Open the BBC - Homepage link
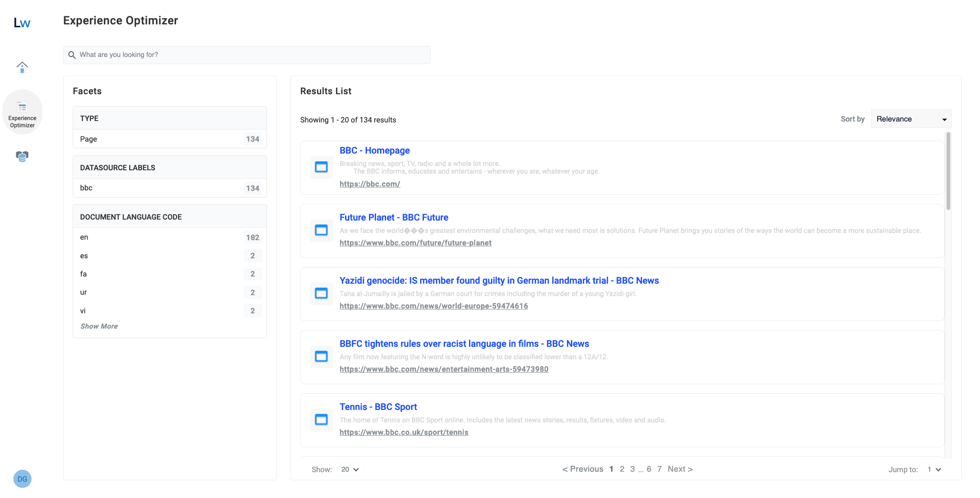This screenshot has height=498, width=980. pos(374,150)
